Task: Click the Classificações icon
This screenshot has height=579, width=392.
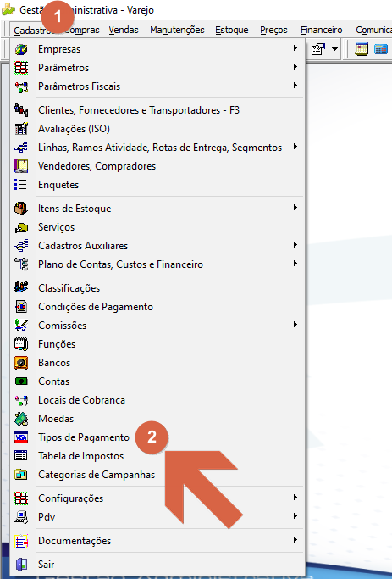Action: (21, 287)
